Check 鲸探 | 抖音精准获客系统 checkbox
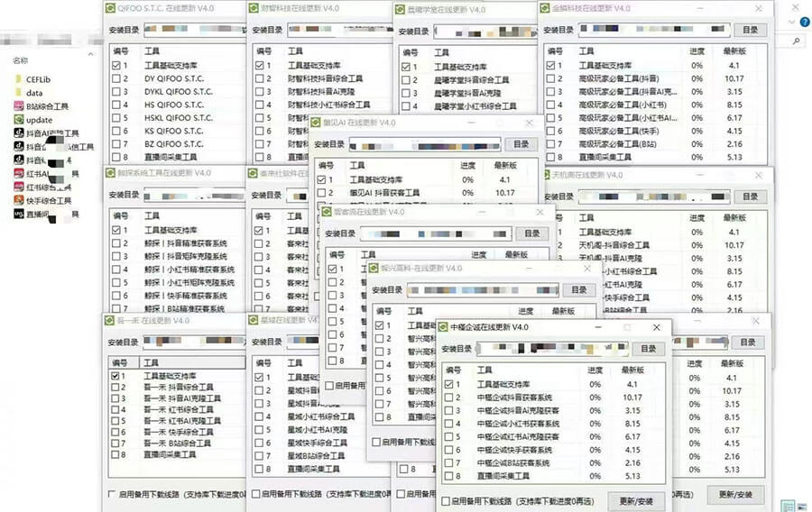The height and width of the screenshot is (512, 812). point(116,243)
